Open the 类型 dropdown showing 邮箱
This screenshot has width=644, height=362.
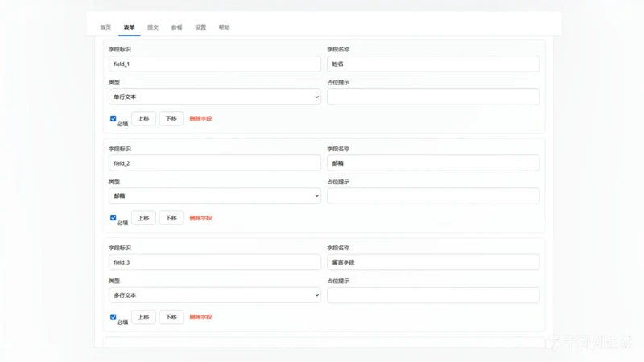(x=214, y=195)
